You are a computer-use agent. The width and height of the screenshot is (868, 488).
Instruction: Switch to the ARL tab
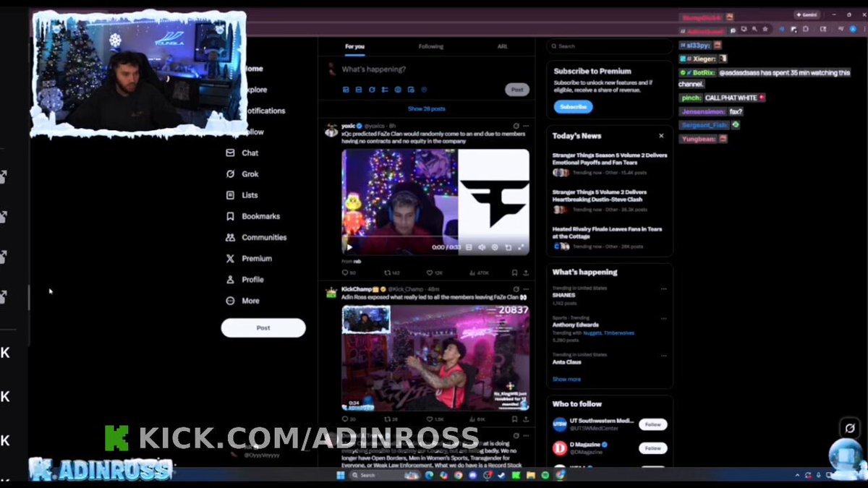502,46
